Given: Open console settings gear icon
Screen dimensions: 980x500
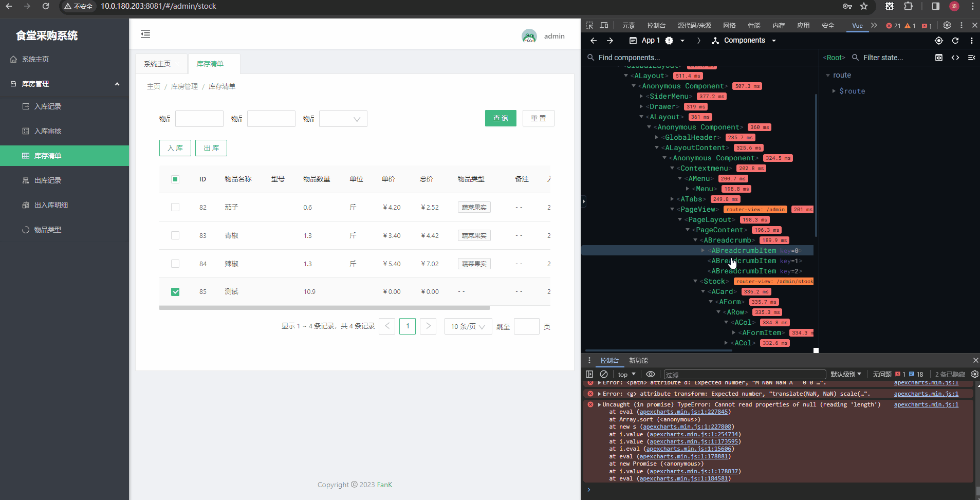Looking at the screenshot, I should (x=975, y=374).
